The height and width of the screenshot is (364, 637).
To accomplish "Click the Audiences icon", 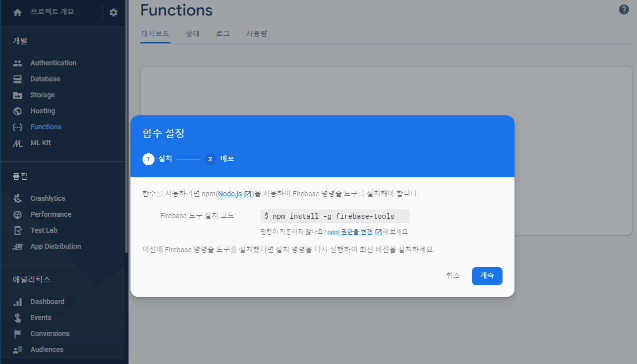I will (x=17, y=350).
